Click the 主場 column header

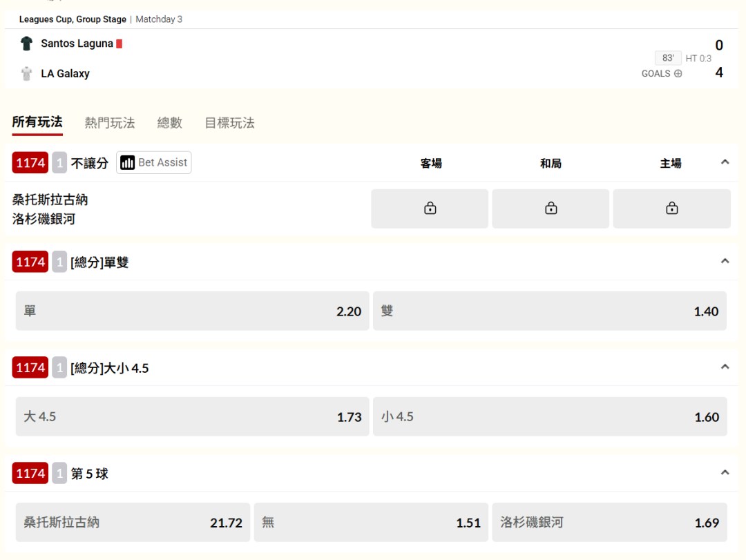(671, 163)
